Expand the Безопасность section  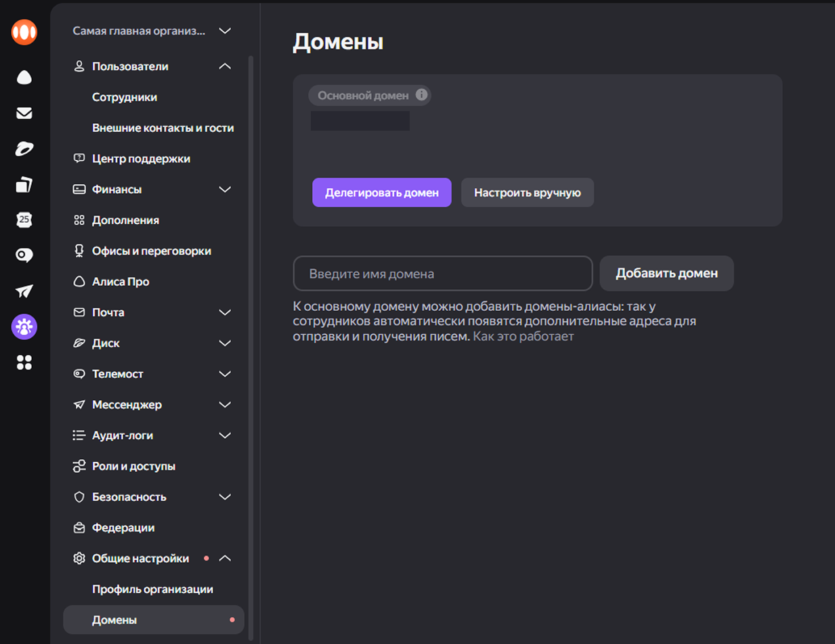(225, 497)
